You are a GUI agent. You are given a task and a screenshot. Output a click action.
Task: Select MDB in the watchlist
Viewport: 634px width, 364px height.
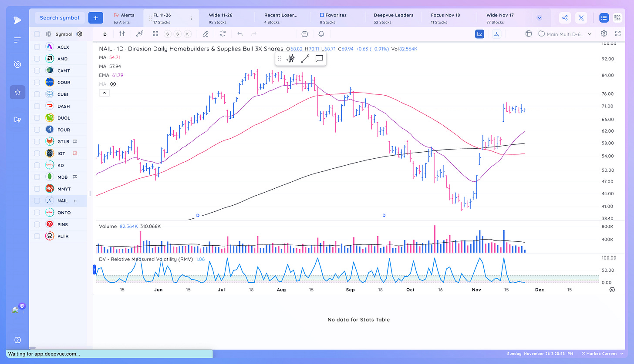tap(58, 177)
